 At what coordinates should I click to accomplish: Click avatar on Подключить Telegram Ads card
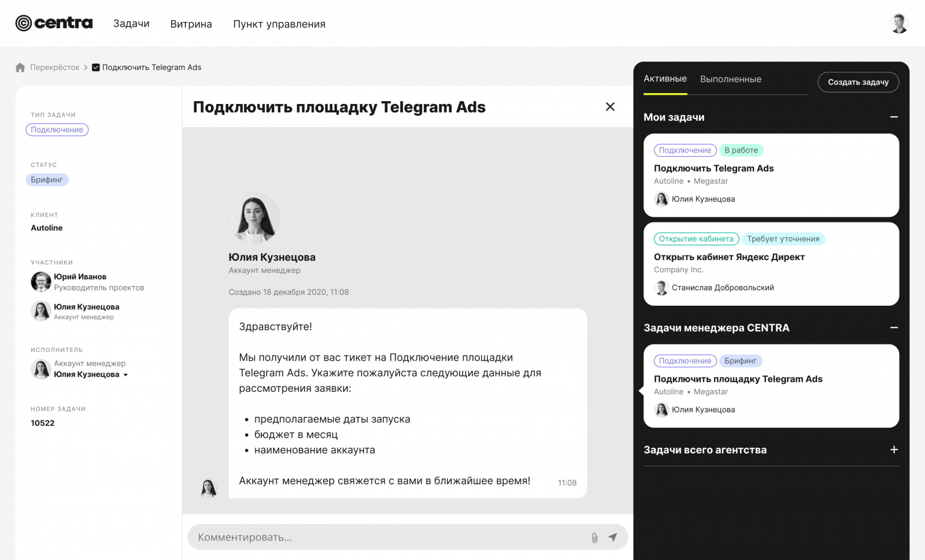coord(661,199)
